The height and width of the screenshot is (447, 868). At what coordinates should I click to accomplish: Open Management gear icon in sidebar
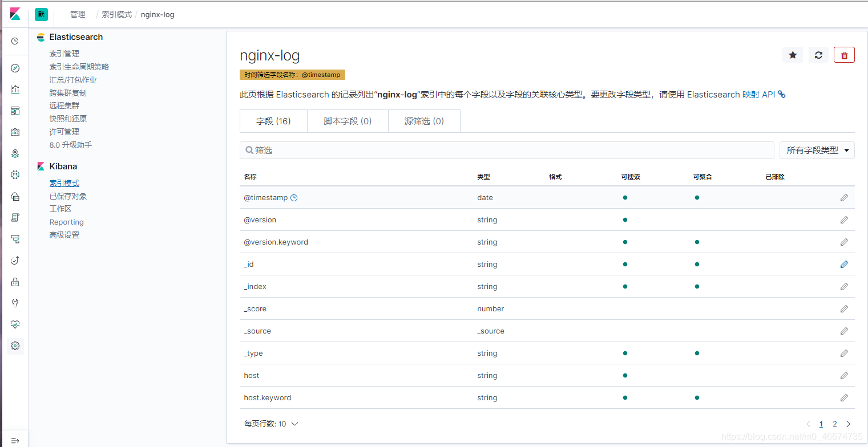tap(15, 346)
